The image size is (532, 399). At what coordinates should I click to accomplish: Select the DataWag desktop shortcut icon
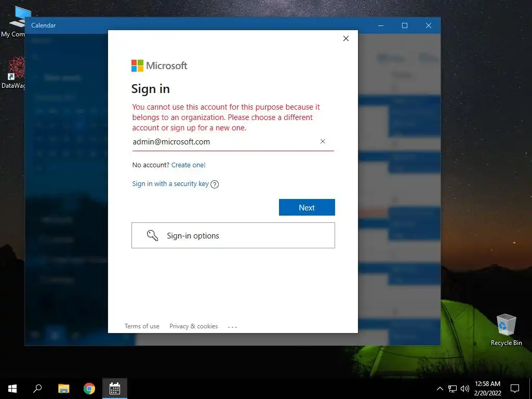point(14,73)
